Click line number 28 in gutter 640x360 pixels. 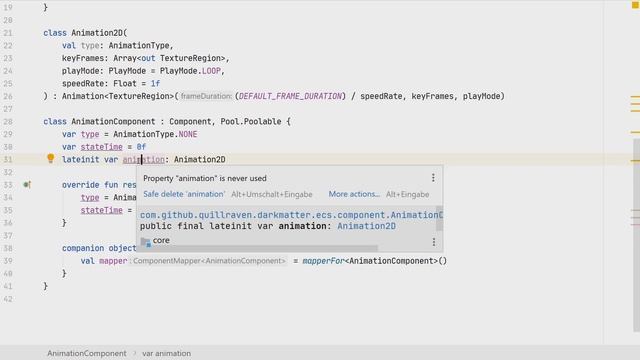click(8, 122)
